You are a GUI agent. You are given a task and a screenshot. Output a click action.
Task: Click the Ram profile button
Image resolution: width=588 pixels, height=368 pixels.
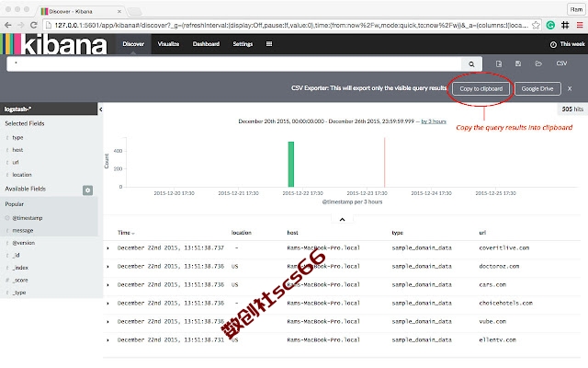point(576,9)
